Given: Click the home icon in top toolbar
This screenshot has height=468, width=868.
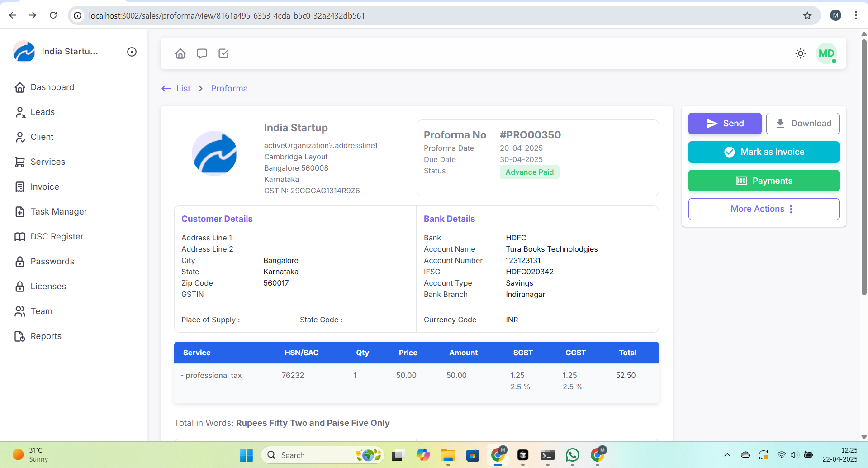Looking at the screenshot, I should [180, 54].
